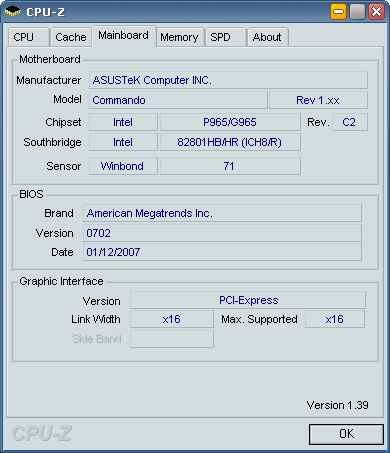The width and height of the screenshot is (390, 453).
Task: Click the CPU-Z window title text
Action: click(46, 12)
